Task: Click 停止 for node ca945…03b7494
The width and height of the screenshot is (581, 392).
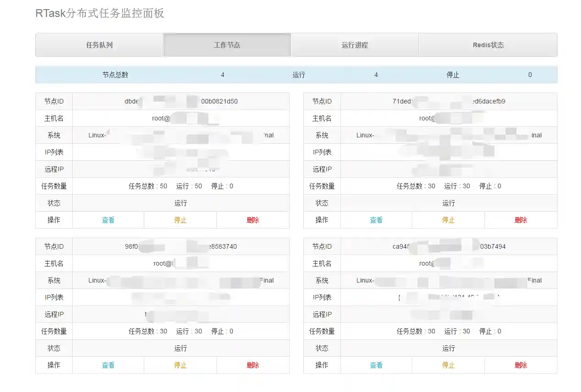Action: click(x=448, y=365)
